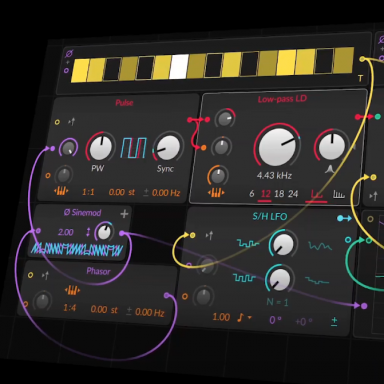
Task: Select the 18 dB filter slope
Action: pos(279,194)
